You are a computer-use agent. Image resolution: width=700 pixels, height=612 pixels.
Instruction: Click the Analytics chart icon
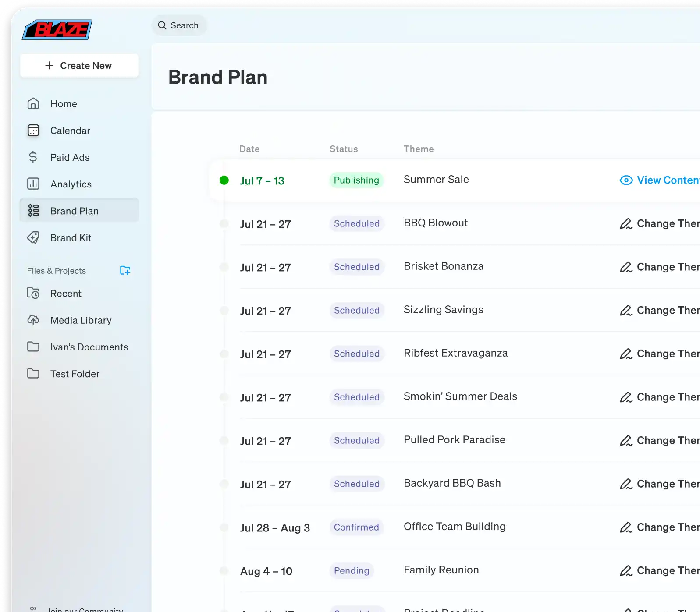33,184
